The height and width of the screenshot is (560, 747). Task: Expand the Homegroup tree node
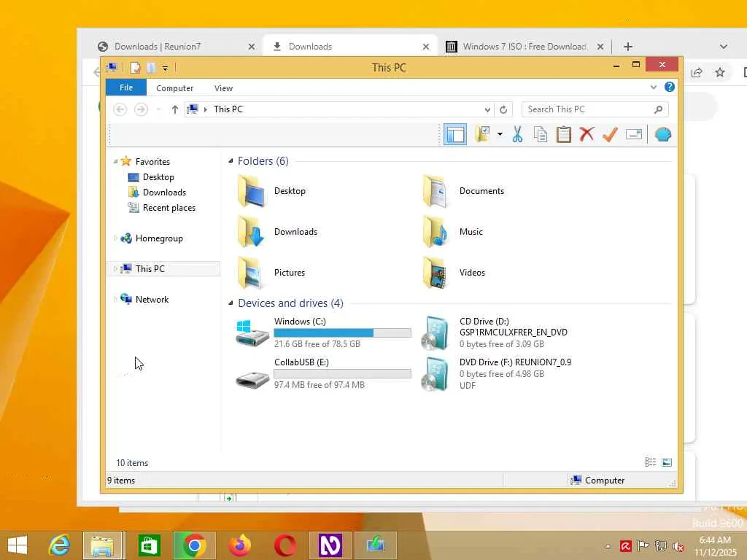115,238
